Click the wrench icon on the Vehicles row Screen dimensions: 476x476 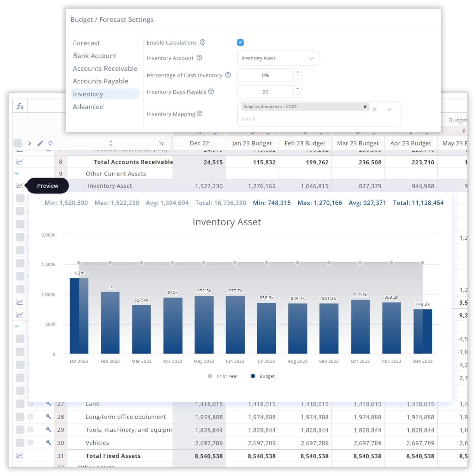coord(48,443)
